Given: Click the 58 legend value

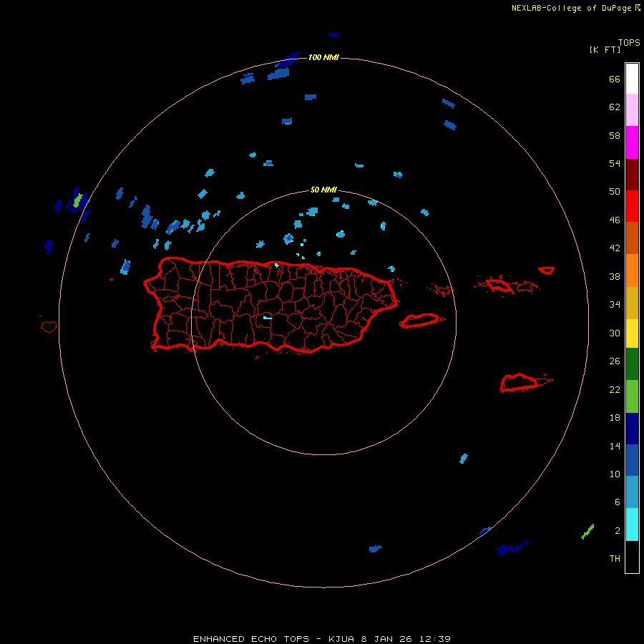Looking at the screenshot, I should 615,135.
